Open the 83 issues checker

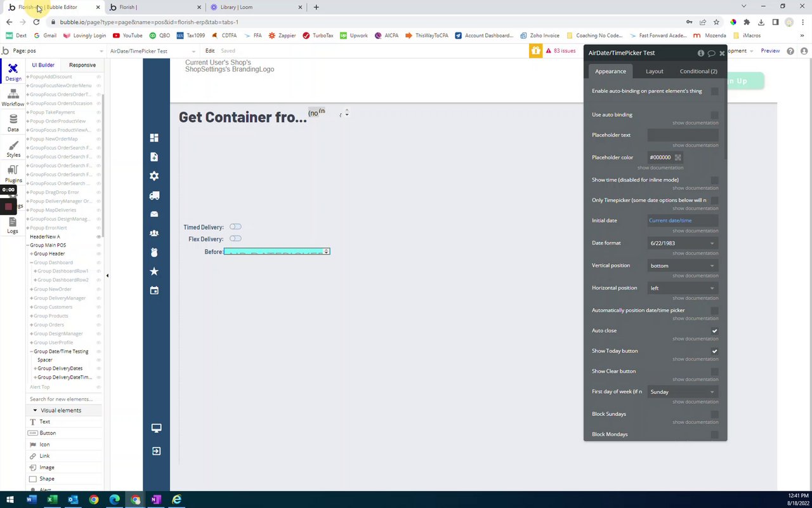[x=560, y=51]
